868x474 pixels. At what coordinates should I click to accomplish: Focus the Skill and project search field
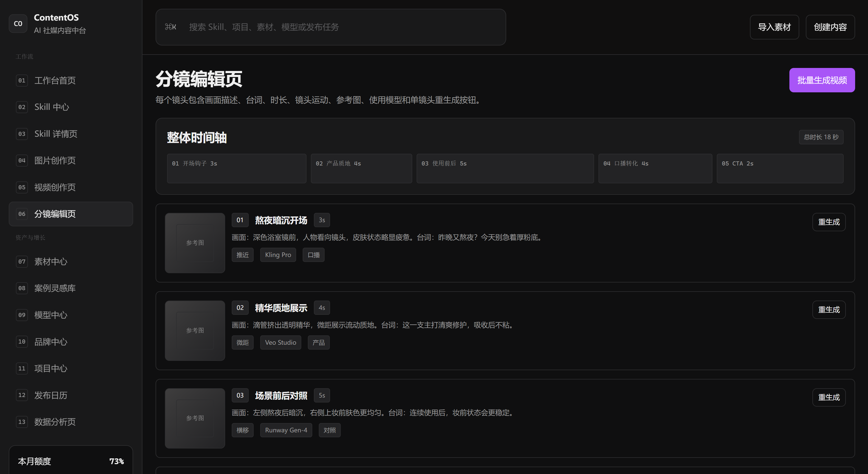click(331, 27)
